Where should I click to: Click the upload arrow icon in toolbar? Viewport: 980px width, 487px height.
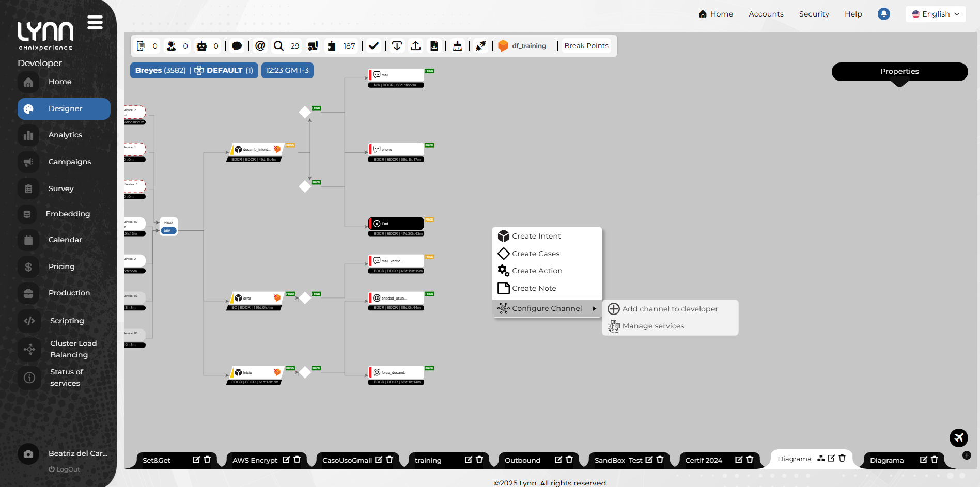416,46
